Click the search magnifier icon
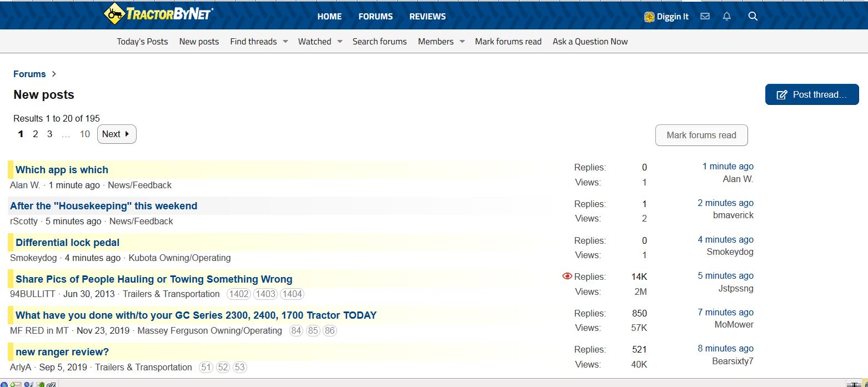Viewport: 868px width, 387px height. [x=752, y=17]
